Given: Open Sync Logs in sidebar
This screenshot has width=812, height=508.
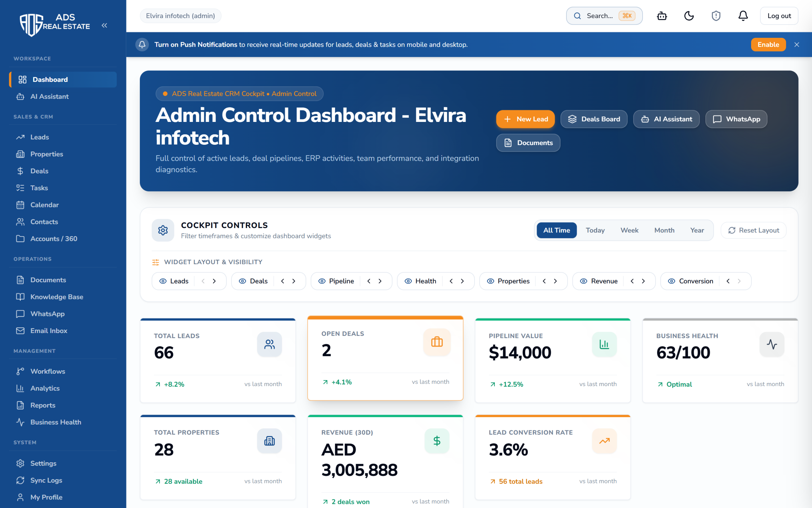Looking at the screenshot, I should click(63, 480).
